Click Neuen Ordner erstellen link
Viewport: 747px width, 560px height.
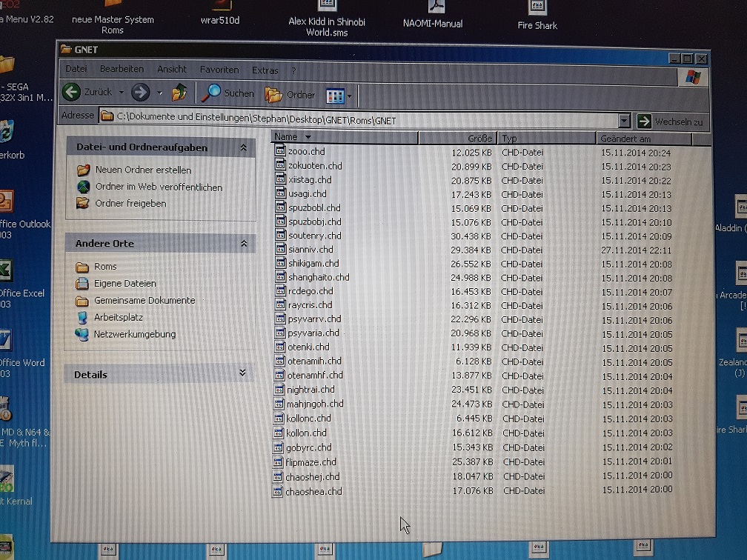(144, 170)
